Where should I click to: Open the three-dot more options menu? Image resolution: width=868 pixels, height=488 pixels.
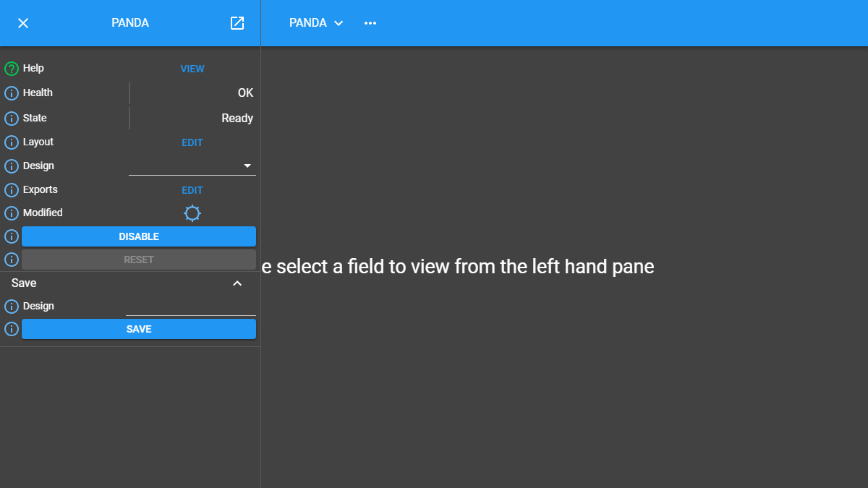click(x=370, y=23)
